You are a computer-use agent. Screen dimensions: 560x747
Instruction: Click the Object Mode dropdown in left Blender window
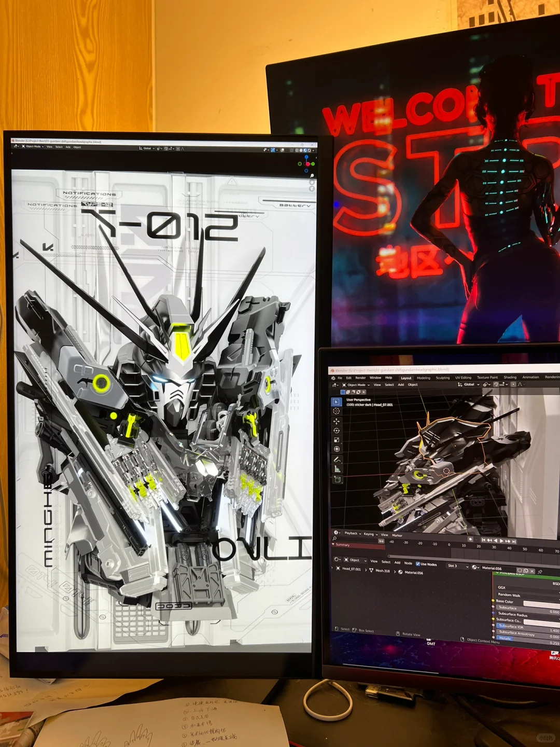point(33,147)
